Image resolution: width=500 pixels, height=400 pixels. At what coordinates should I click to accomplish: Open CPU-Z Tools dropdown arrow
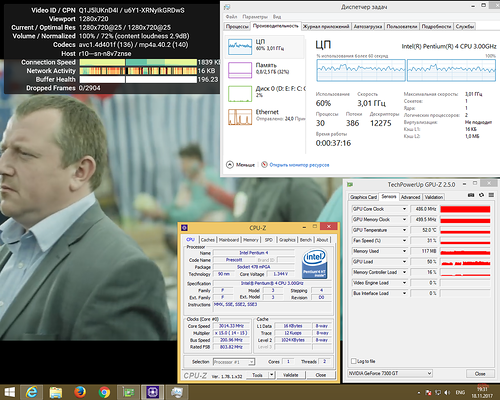click(x=272, y=375)
